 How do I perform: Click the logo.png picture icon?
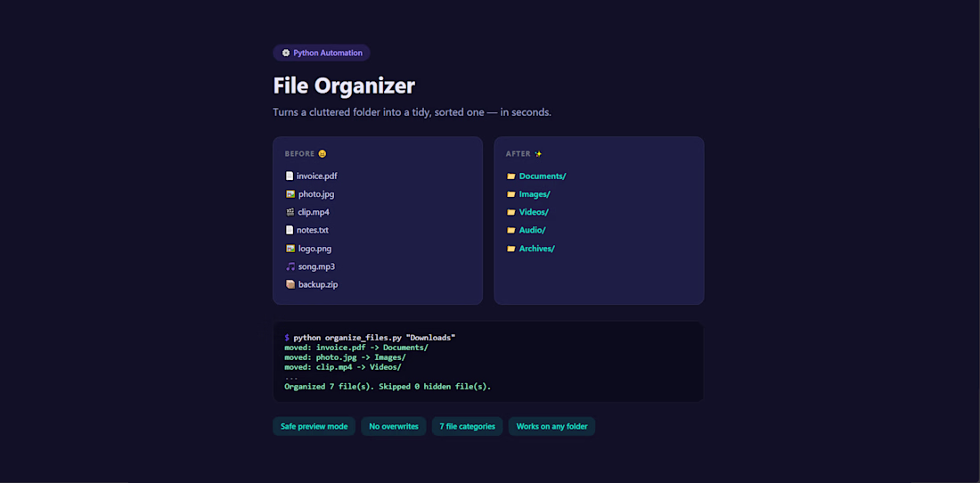tap(290, 248)
